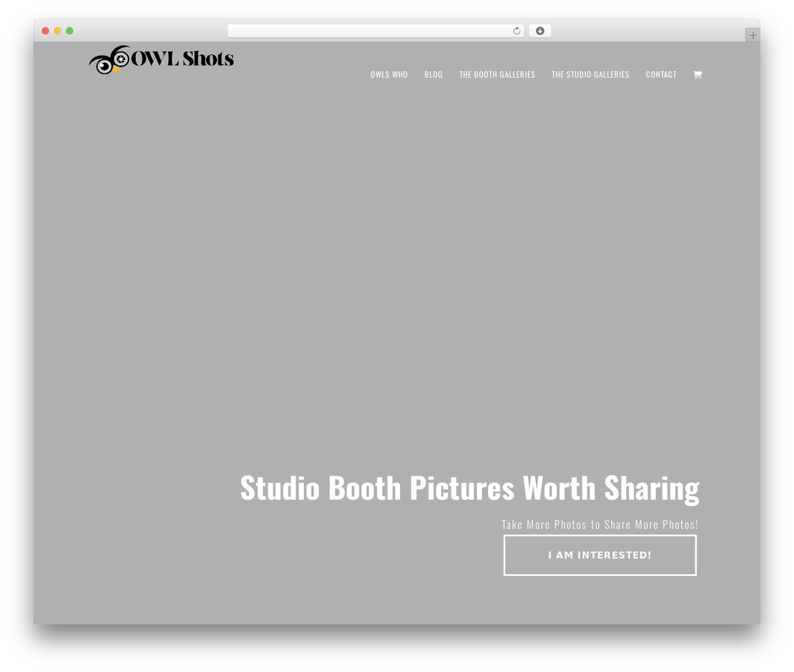794x672 pixels.
Task: Open the OWLS WHO menu item
Action: click(x=389, y=74)
